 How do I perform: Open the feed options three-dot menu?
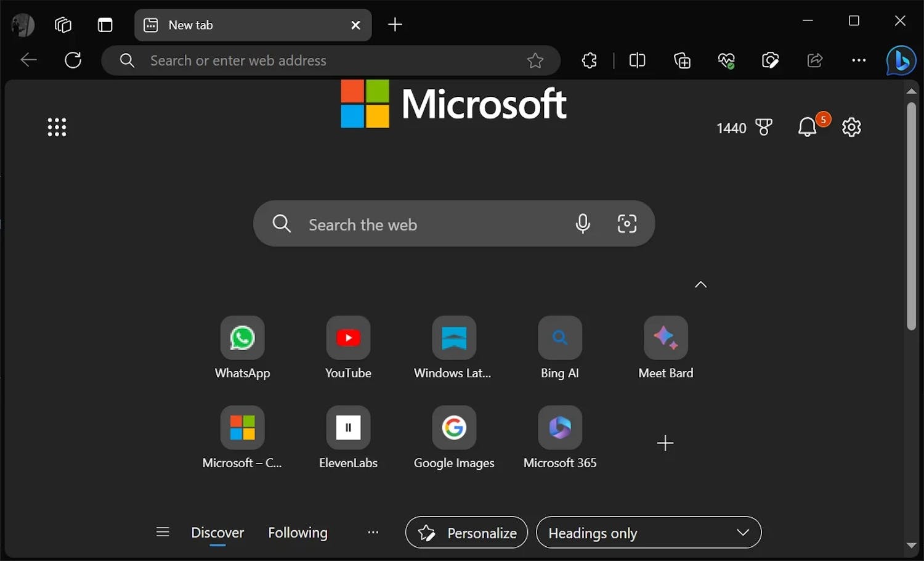[x=373, y=533]
